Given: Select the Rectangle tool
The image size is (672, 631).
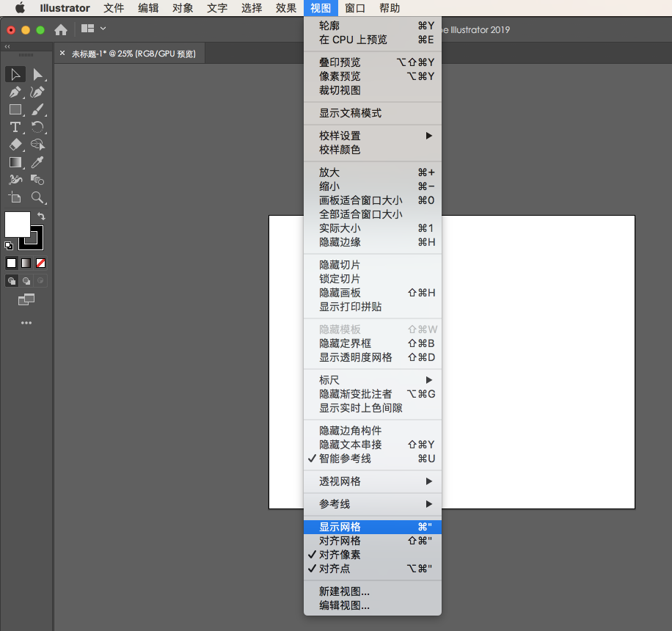Looking at the screenshot, I should point(15,110).
